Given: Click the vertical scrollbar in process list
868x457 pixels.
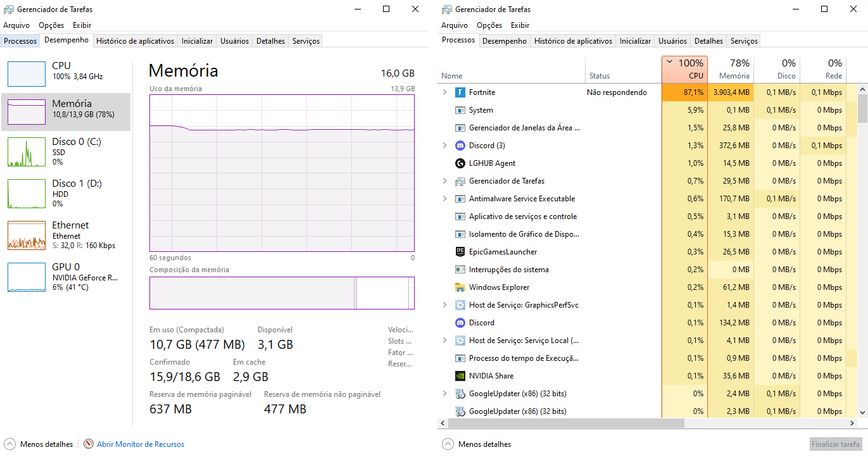Looking at the screenshot, I should tap(862, 109).
